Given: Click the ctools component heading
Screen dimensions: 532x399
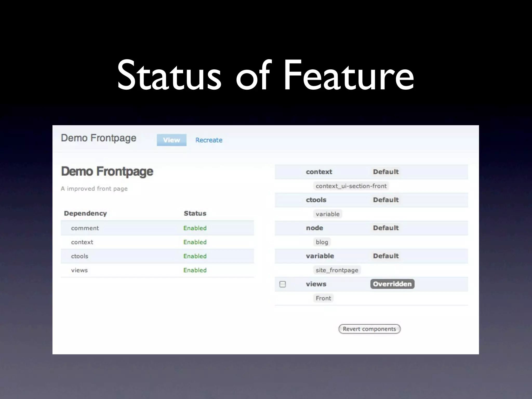Looking at the screenshot, I should 316,200.
